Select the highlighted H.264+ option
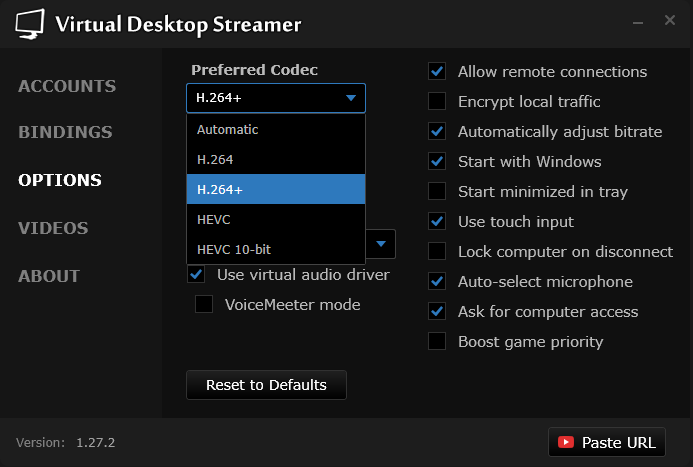This screenshot has width=693, height=467. tap(276, 189)
